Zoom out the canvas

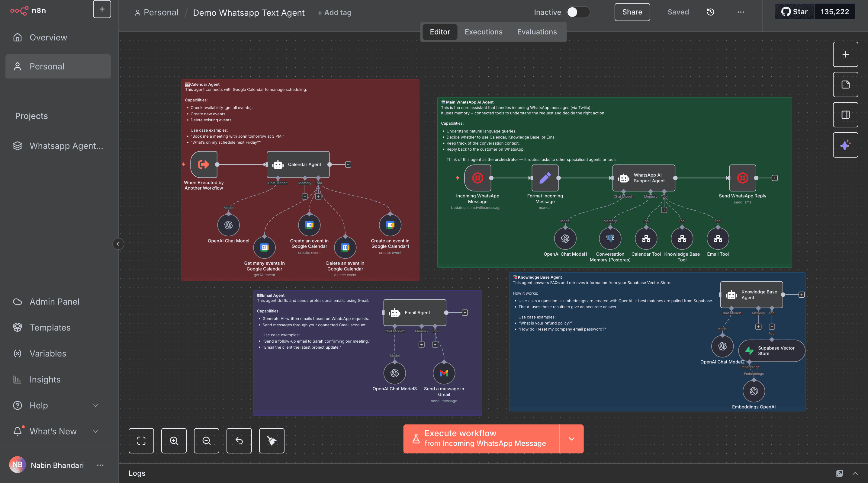coord(207,440)
